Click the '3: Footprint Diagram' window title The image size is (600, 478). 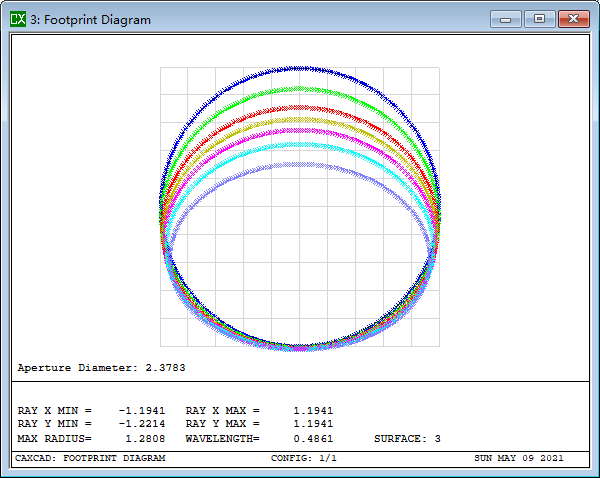(90, 20)
